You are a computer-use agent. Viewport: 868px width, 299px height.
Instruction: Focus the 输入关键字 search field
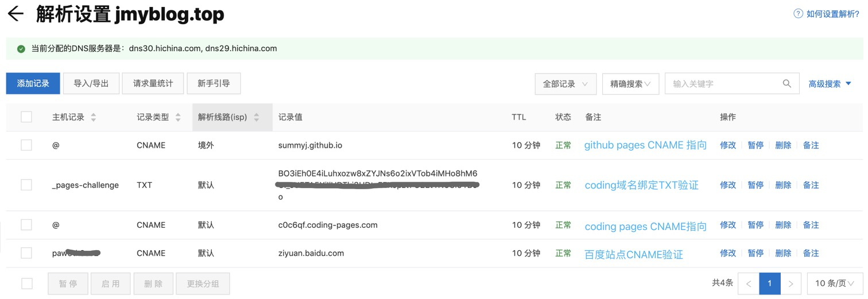[x=732, y=83]
